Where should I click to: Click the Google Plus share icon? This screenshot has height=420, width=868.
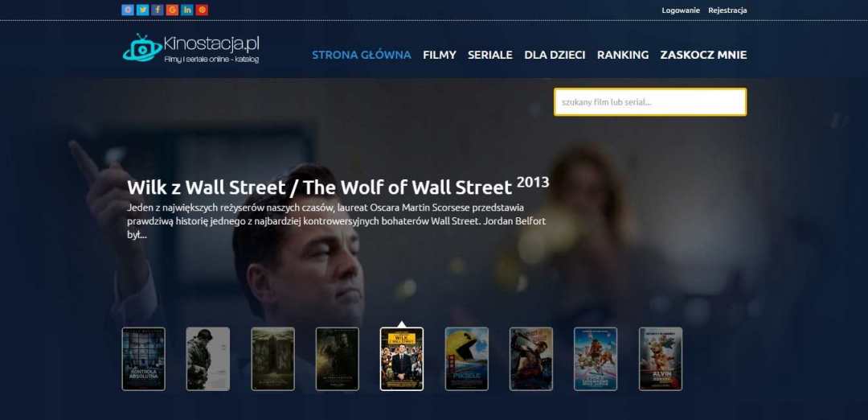pyautogui.click(x=172, y=10)
